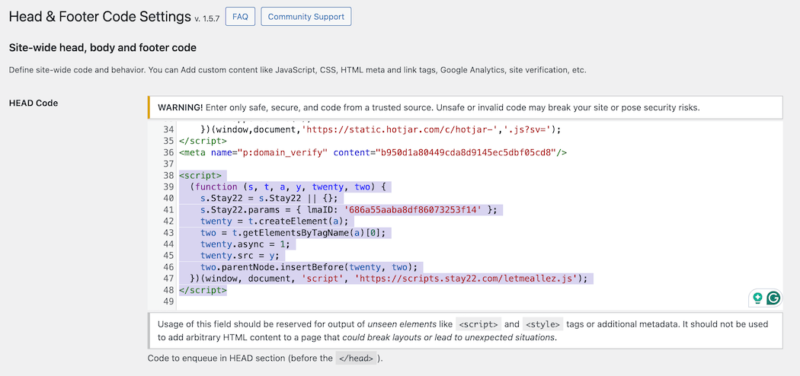Click the <style> code tag in usage note

(x=543, y=324)
